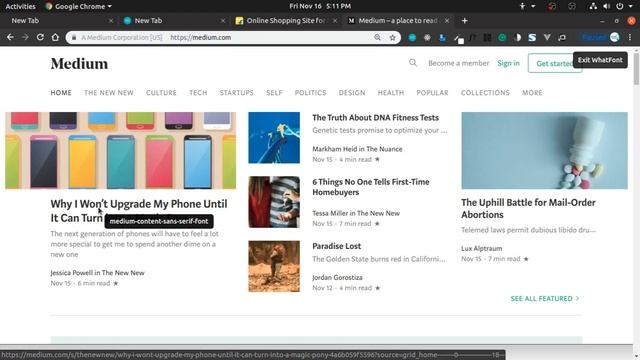Open the HEALTH section
Image resolution: width=640 pixels, height=360 pixels.
(x=391, y=93)
